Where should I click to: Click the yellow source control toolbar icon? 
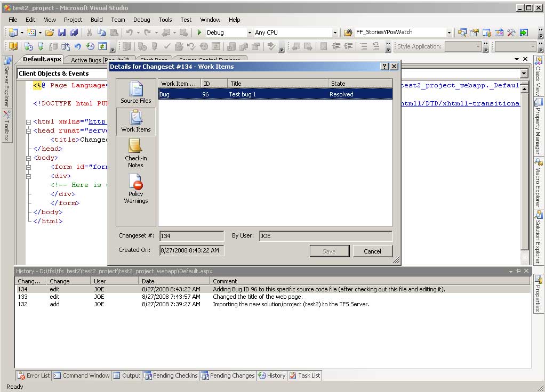13,46
